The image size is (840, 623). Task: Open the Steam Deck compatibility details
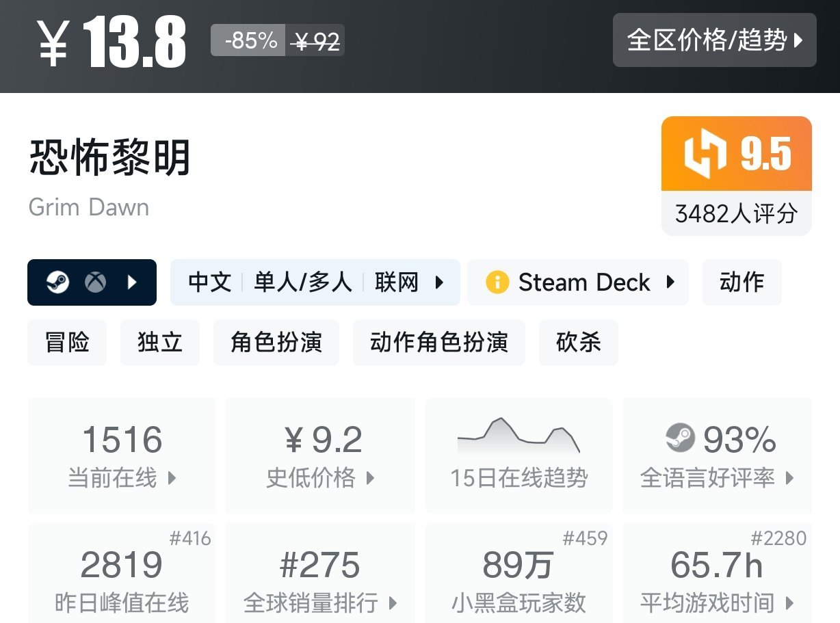[578, 282]
